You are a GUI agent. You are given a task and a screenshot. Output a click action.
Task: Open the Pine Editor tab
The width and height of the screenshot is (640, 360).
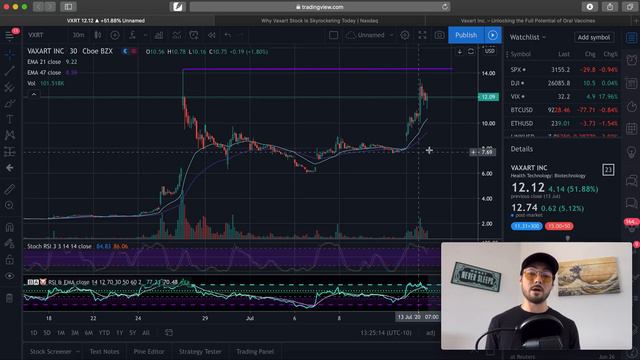[x=149, y=352]
